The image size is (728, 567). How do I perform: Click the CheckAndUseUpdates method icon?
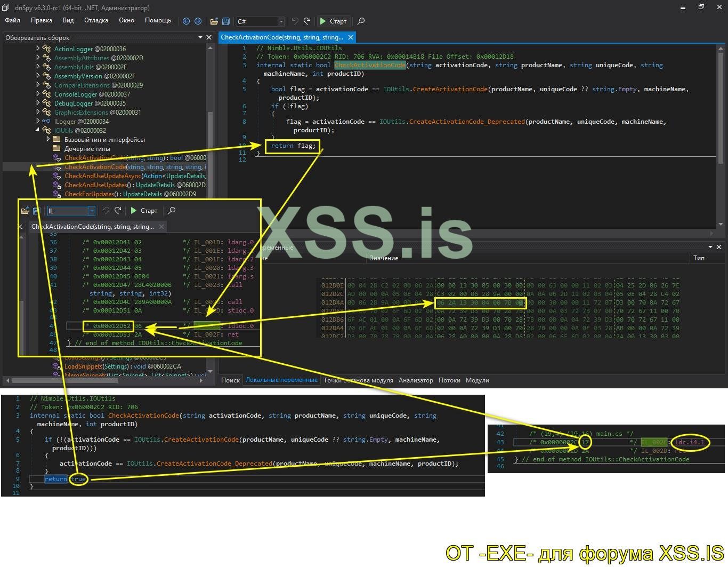(57, 185)
